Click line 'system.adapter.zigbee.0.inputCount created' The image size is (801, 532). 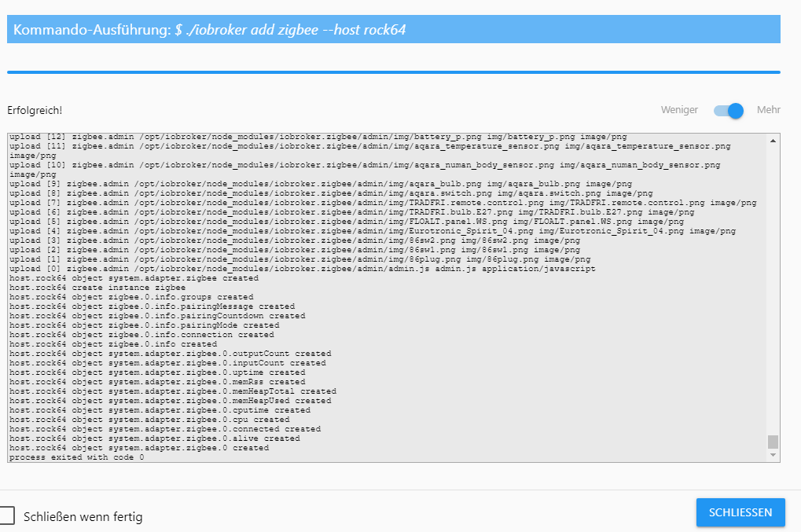point(167,363)
